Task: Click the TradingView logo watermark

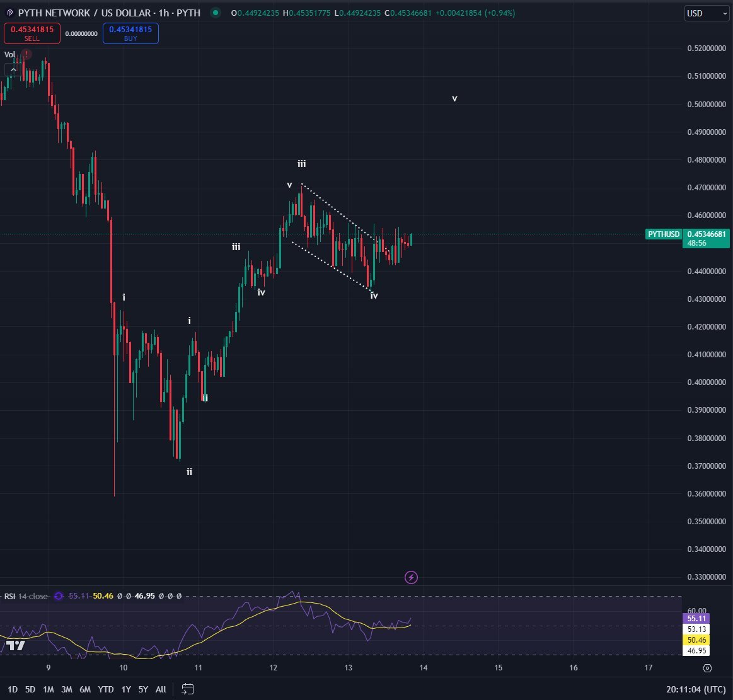Action: pyautogui.click(x=16, y=646)
